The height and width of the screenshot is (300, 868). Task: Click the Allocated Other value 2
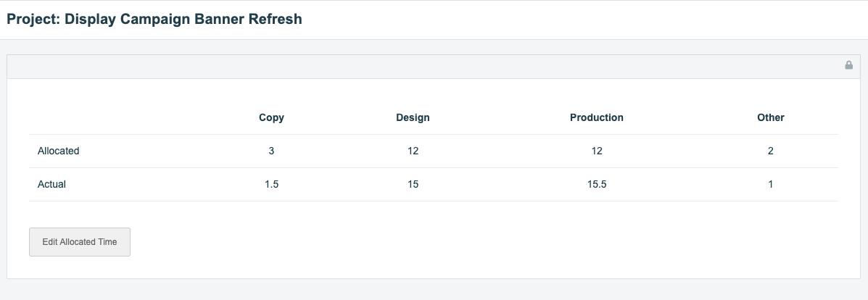[770, 151]
